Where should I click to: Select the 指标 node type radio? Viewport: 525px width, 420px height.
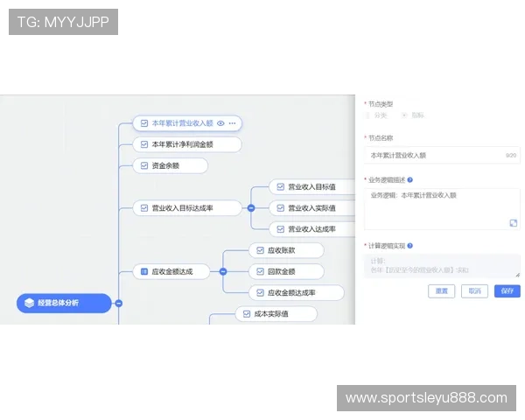pos(404,115)
